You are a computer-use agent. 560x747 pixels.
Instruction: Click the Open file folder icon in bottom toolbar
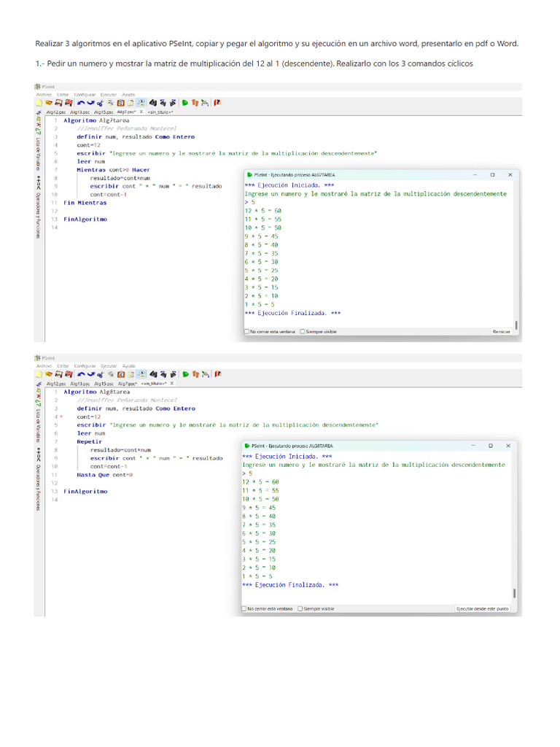click(48, 374)
